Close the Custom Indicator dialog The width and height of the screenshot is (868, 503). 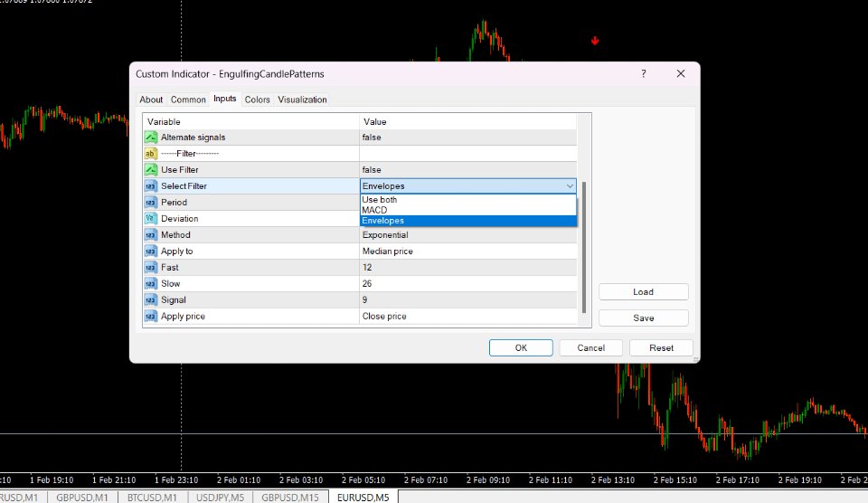[x=681, y=73]
